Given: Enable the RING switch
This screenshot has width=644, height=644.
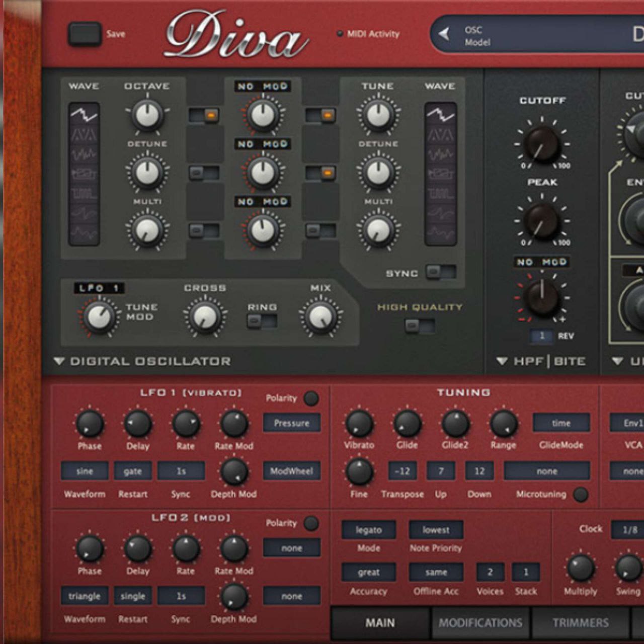Looking at the screenshot, I should coord(262,321).
